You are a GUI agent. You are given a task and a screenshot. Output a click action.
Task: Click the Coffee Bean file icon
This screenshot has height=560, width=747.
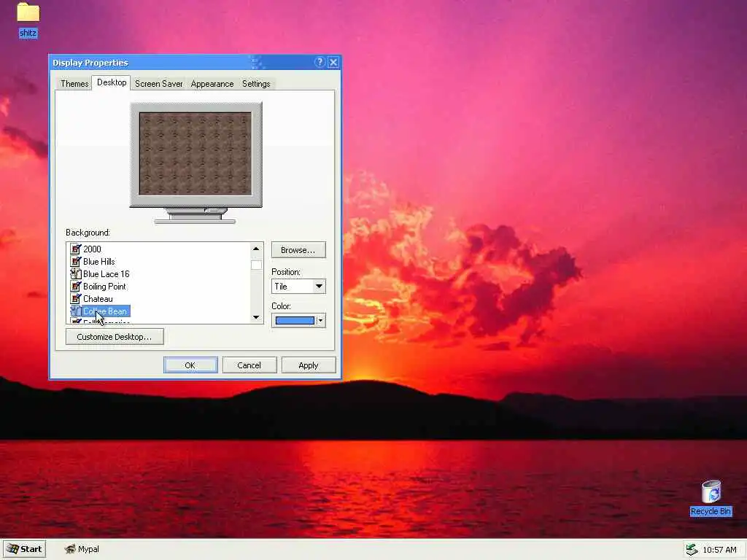coord(76,311)
